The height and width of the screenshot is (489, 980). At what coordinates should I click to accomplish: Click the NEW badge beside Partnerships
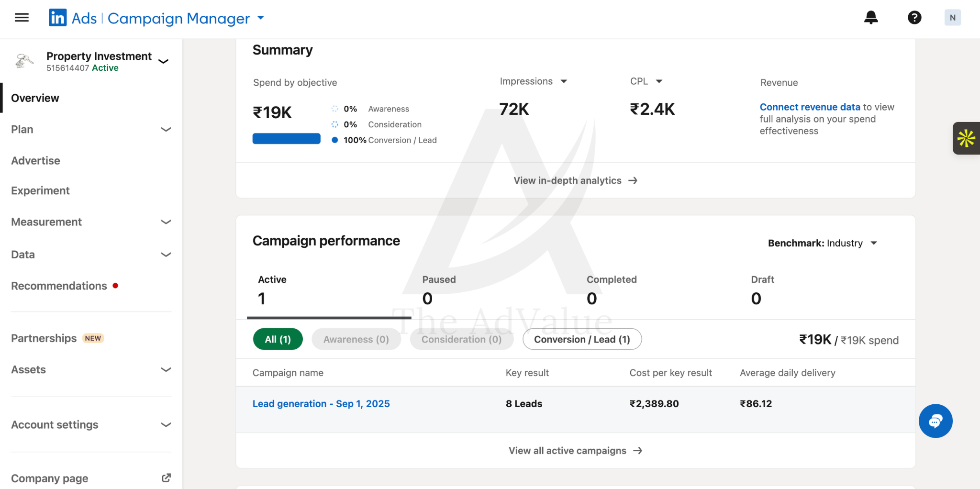pyautogui.click(x=93, y=338)
